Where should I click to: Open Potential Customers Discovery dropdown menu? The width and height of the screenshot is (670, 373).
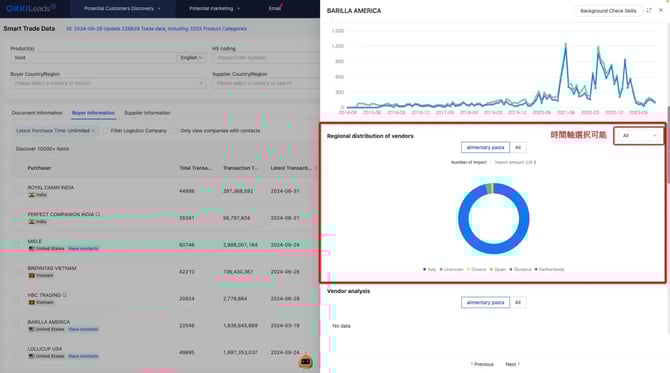[x=122, y=9]
